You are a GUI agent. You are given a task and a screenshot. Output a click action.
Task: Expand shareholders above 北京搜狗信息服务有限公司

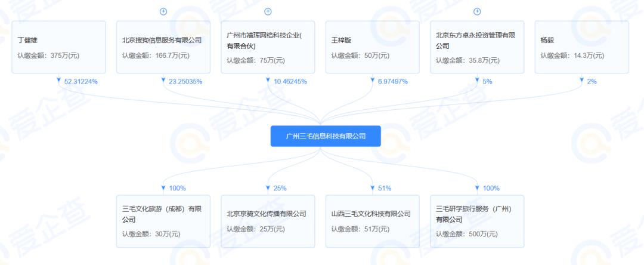[x=163, y=11]
